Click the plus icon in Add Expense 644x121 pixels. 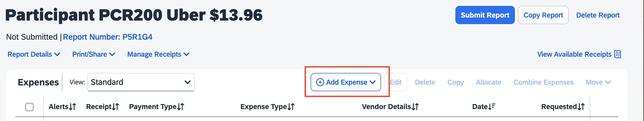tap(320, 82)
